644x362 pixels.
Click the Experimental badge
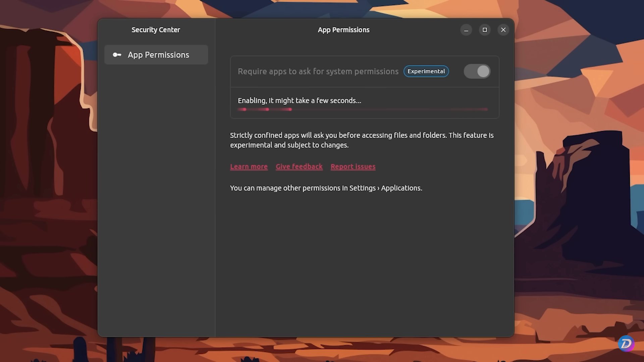tap(426, 71)
